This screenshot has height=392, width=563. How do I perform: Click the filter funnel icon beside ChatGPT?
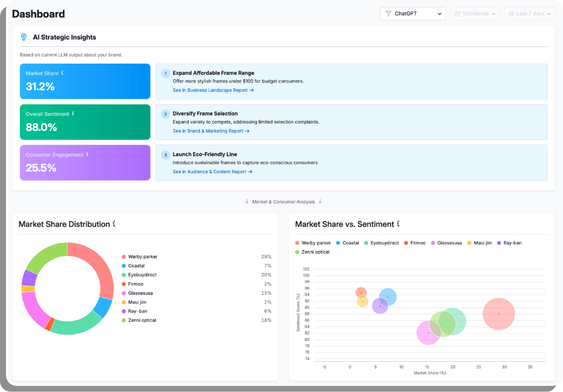(x=388, y=13)
